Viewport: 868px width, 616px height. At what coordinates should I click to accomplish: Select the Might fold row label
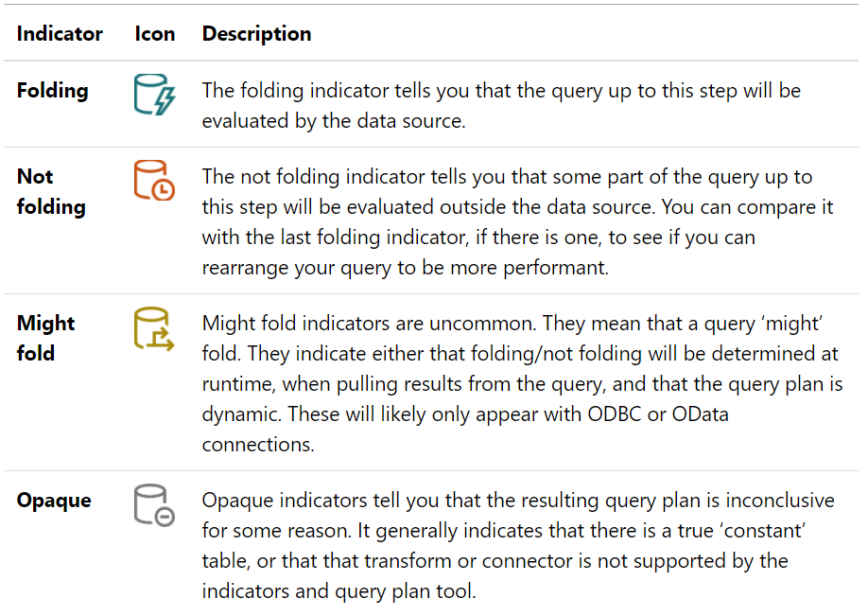coord(45,338)
